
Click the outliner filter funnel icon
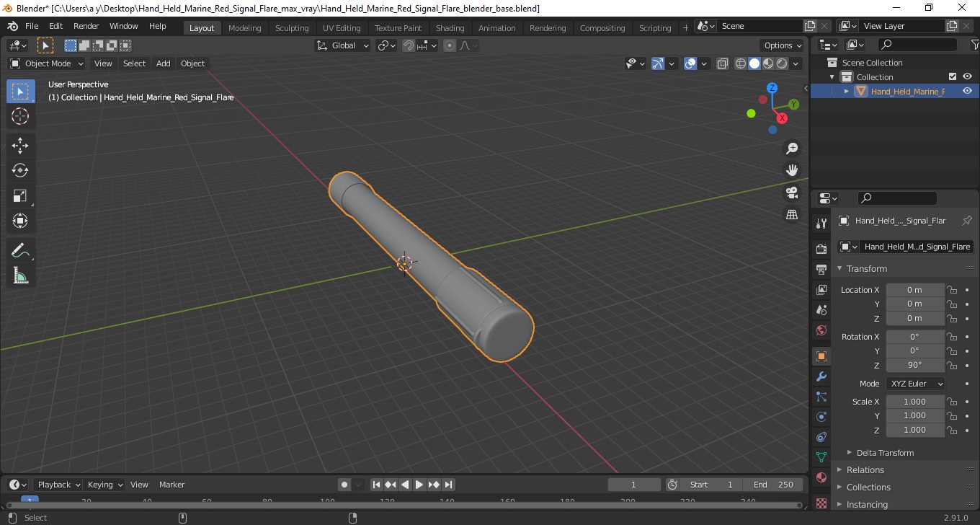[x=974, y=45]
